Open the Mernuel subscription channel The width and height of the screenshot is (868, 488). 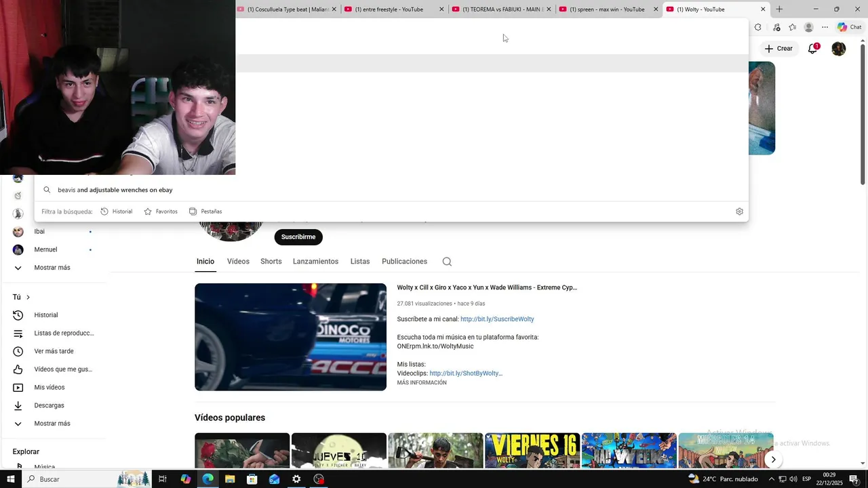tap(53, 249)
